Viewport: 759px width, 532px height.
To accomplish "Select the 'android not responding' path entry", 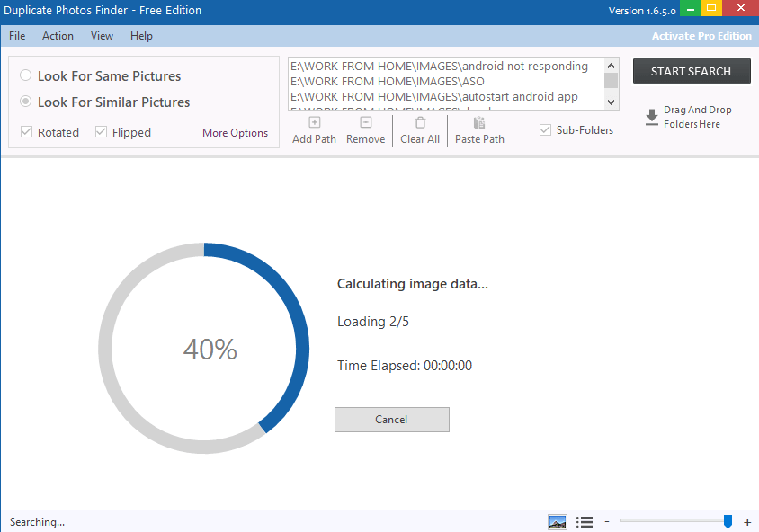I will click(x=439, y=66).
